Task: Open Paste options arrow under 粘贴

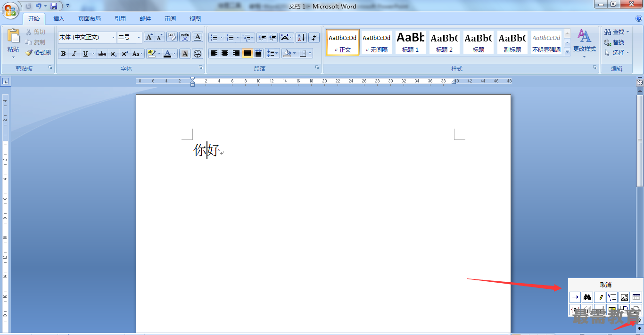Action: (x=13, y=57)
